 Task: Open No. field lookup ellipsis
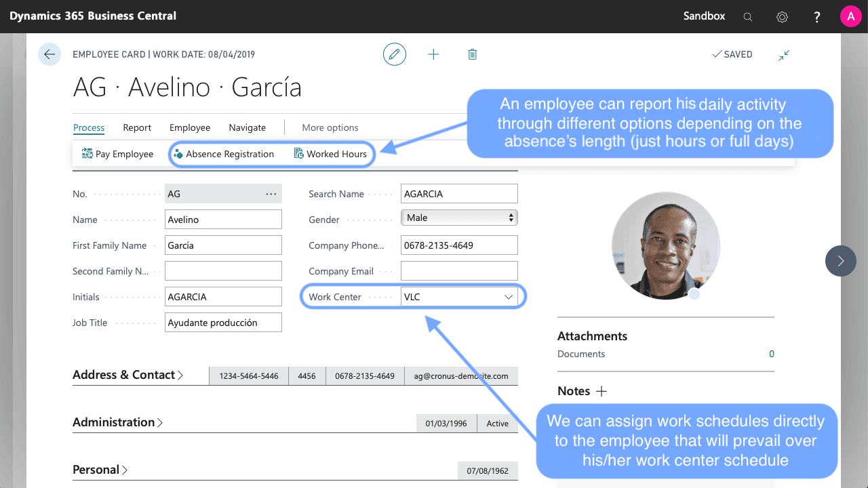point(271,194)
